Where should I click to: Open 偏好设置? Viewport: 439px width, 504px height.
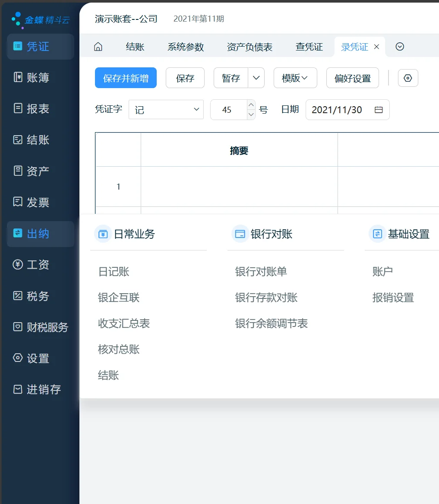click(x=353, y=78)
